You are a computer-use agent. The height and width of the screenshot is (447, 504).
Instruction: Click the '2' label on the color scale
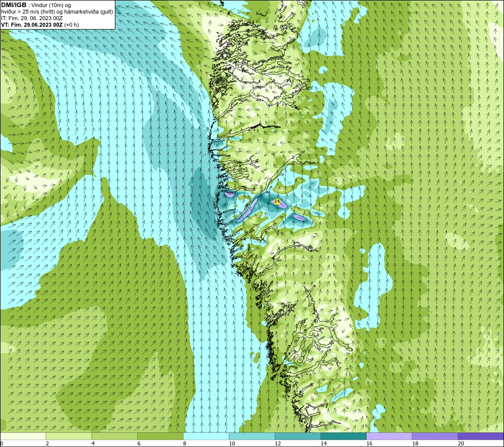tap(47, 443)
